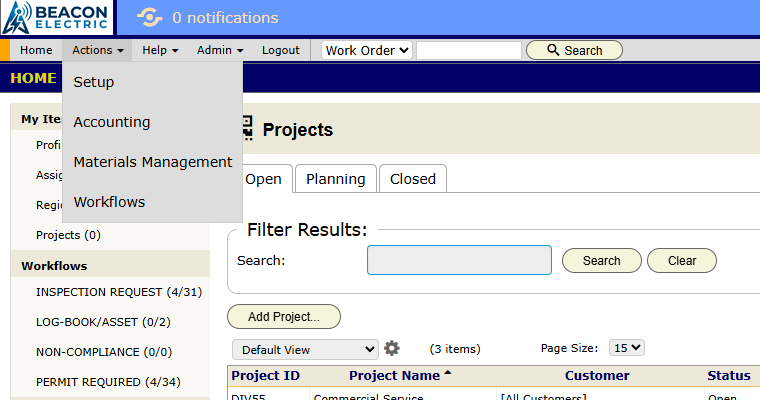Focus the Filter Results search field
The image size is (760, 400).
(459, 260)
